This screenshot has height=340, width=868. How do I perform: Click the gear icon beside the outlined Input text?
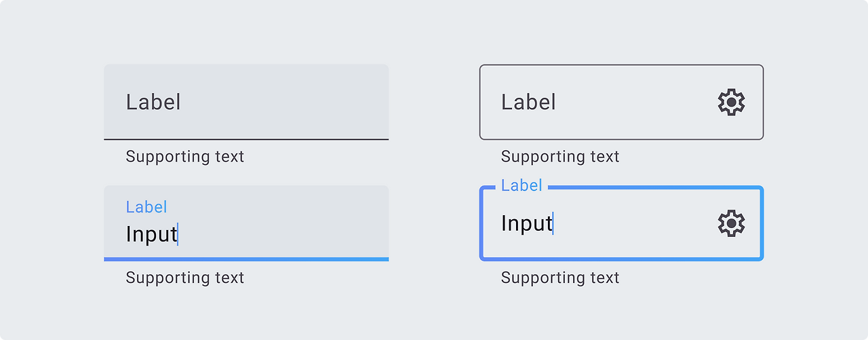point(731,223)
